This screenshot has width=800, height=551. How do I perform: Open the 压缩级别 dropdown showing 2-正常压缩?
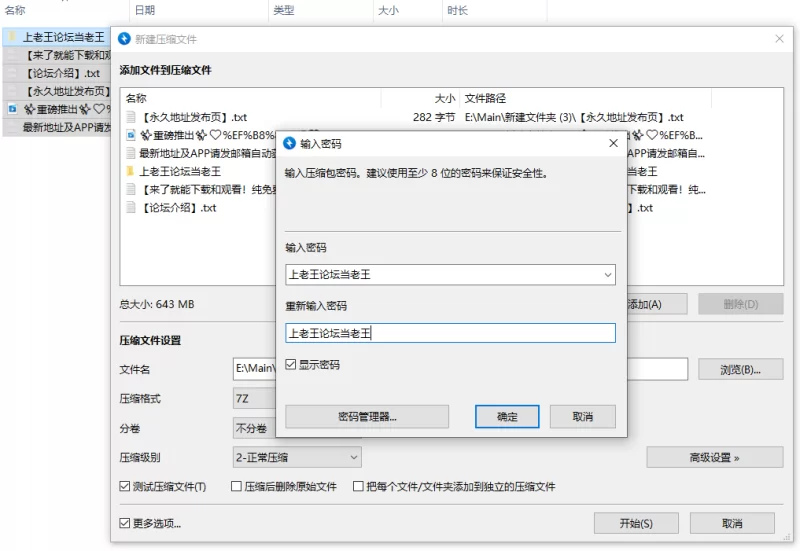click(x=296, y=457)
